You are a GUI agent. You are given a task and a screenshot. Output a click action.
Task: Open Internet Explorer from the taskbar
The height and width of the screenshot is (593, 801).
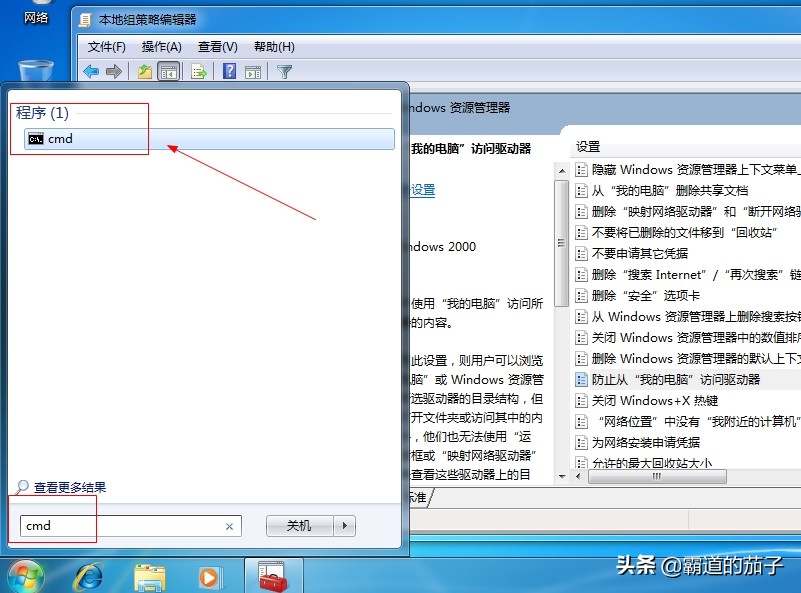click(87, 576)
